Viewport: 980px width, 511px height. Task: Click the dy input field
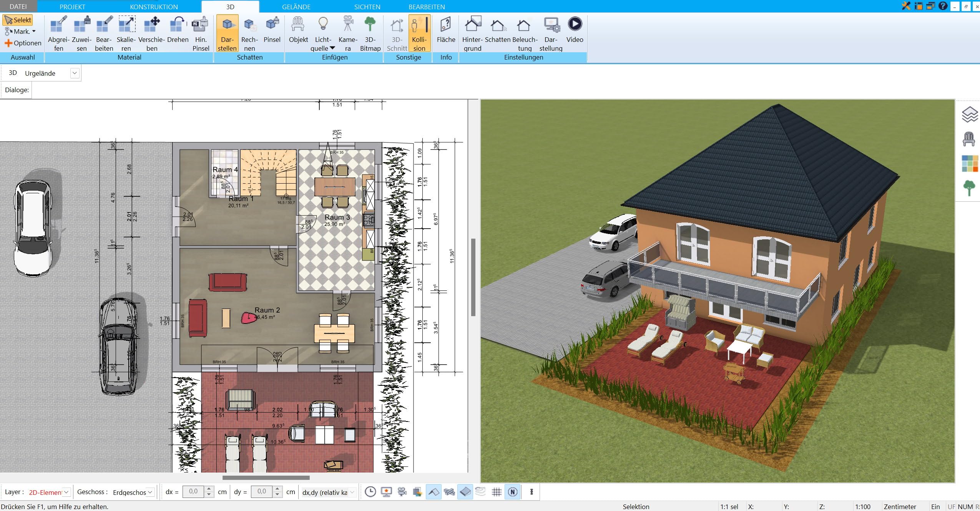point(262,492)
